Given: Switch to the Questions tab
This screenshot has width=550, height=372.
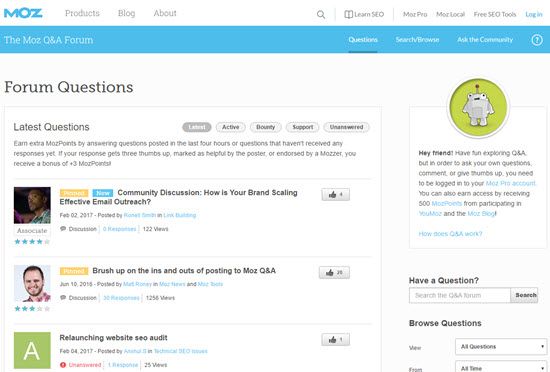Looking at the screenshot, I should (x=363, y=40).
